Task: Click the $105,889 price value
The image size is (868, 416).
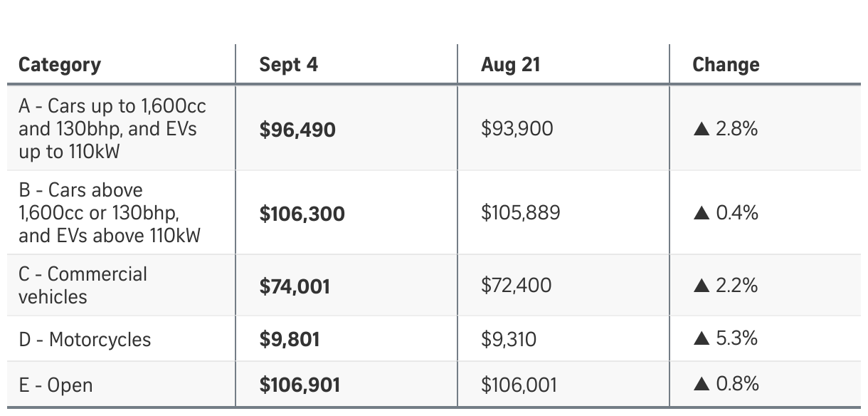Action: [520, 213]
